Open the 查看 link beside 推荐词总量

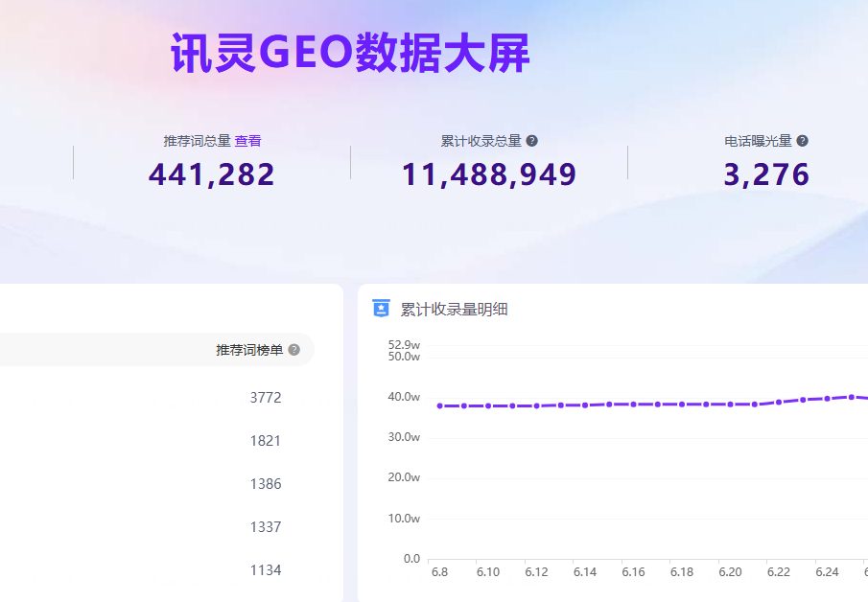coord(247,141)
